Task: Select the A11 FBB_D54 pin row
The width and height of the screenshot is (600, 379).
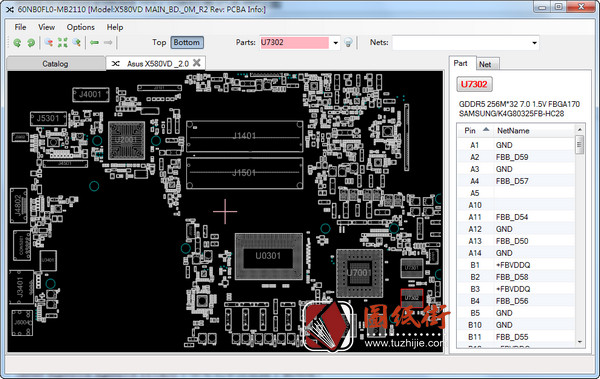Action: click(x=516, y=217)
